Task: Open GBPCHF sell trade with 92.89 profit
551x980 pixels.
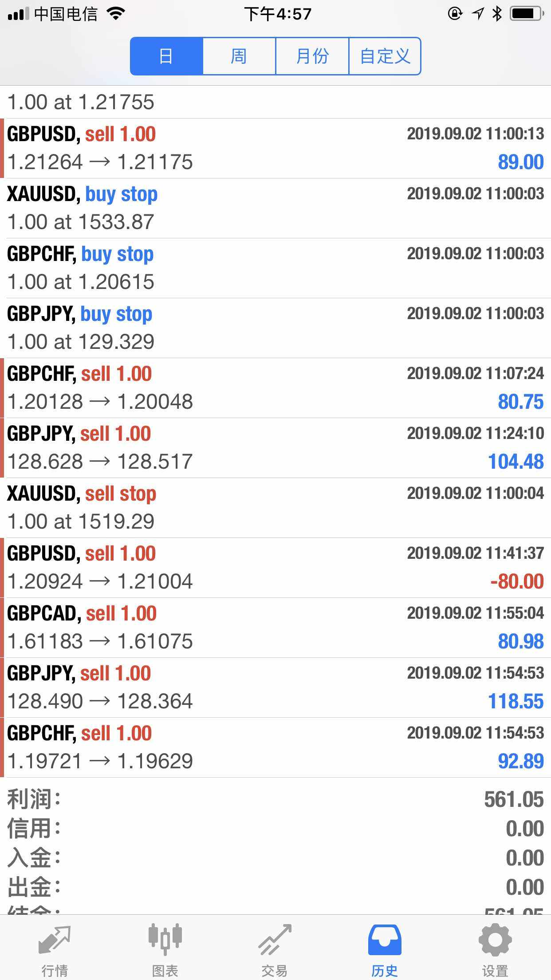Action: [x=275, y=747]
